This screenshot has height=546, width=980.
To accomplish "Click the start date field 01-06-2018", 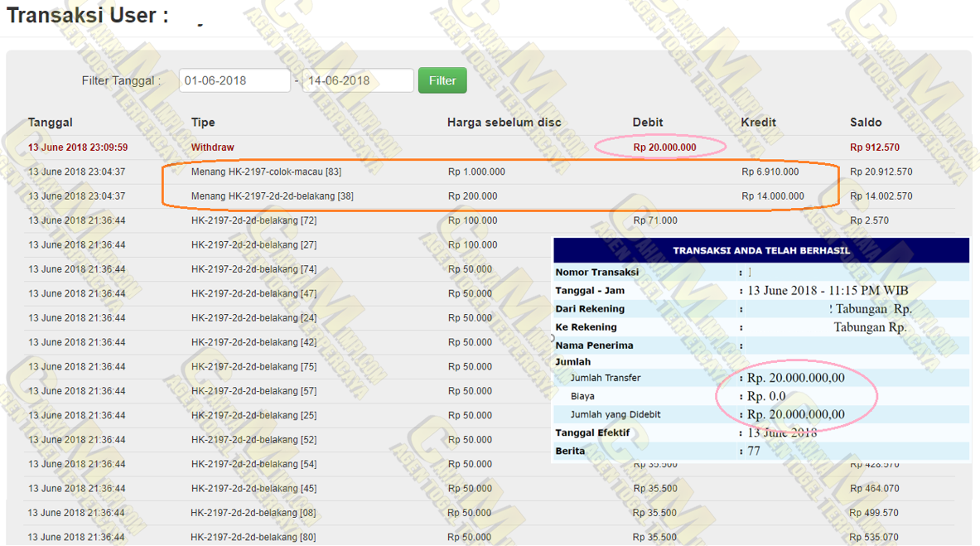I will [x=234, y=80].
